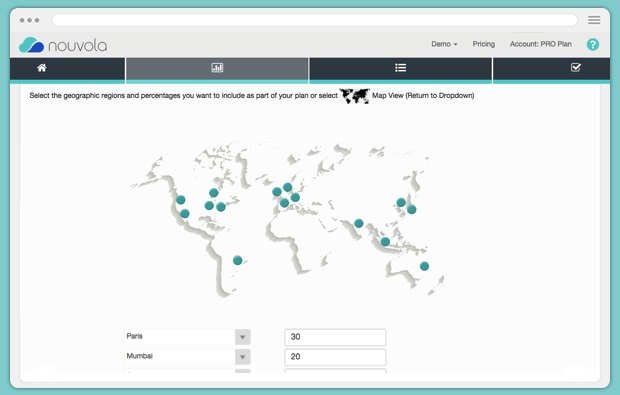Open the Paris region dropdown arrow
The width and height of the screenshot is (620, 395).
coord(242,337)
